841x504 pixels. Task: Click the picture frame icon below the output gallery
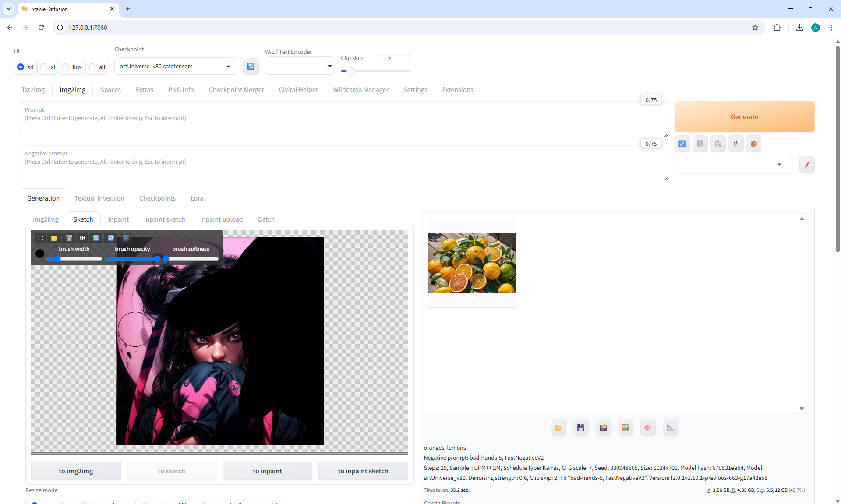(x=625, y=428)
